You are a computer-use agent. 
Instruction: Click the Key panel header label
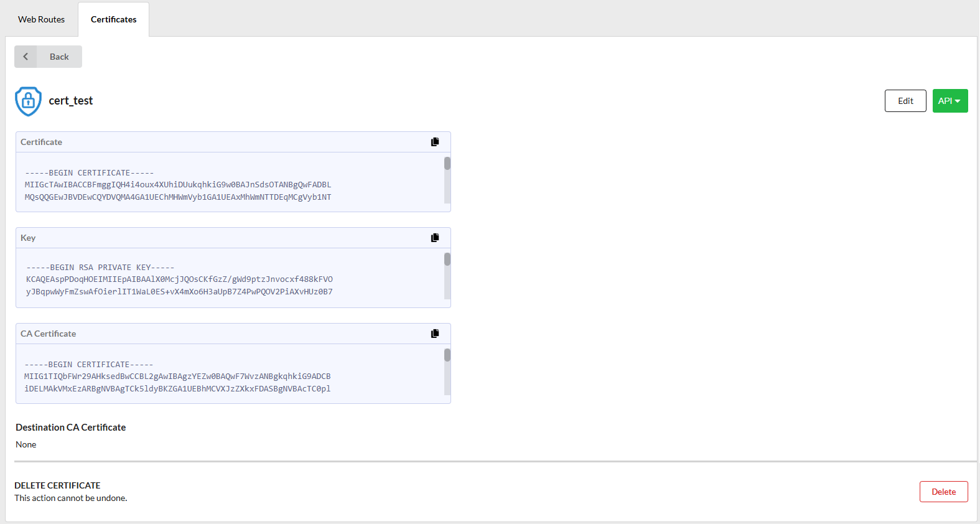[x=28, y=238]
